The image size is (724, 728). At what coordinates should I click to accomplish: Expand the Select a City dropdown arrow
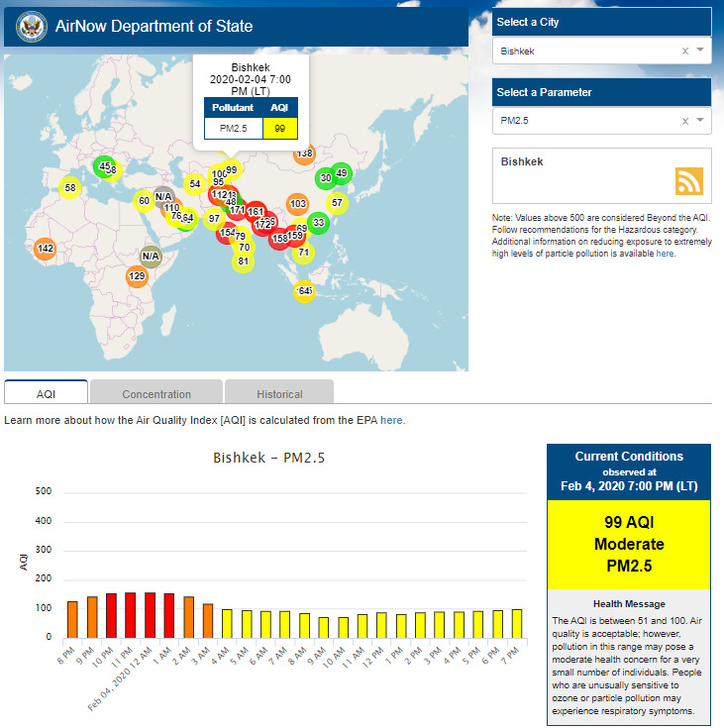700,51
